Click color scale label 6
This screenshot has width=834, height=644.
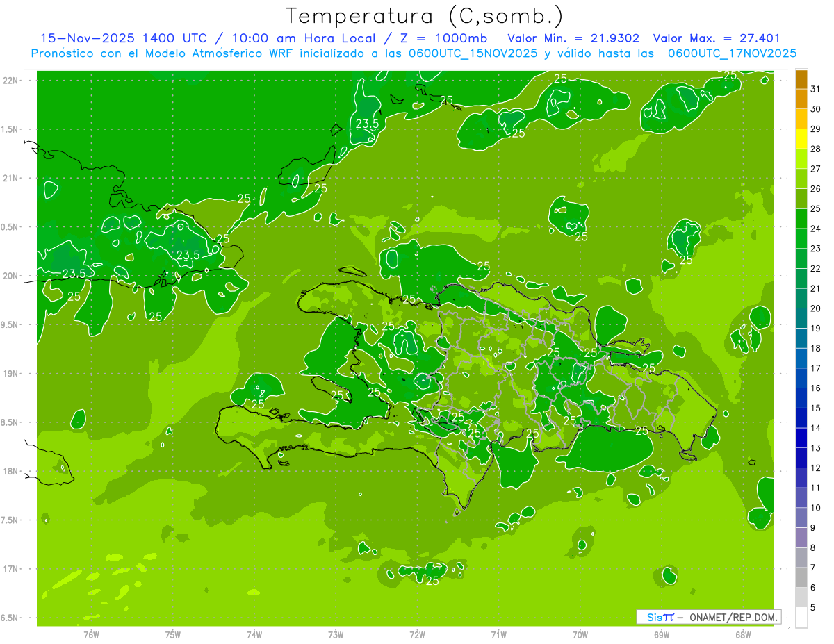tap(813, 588)
